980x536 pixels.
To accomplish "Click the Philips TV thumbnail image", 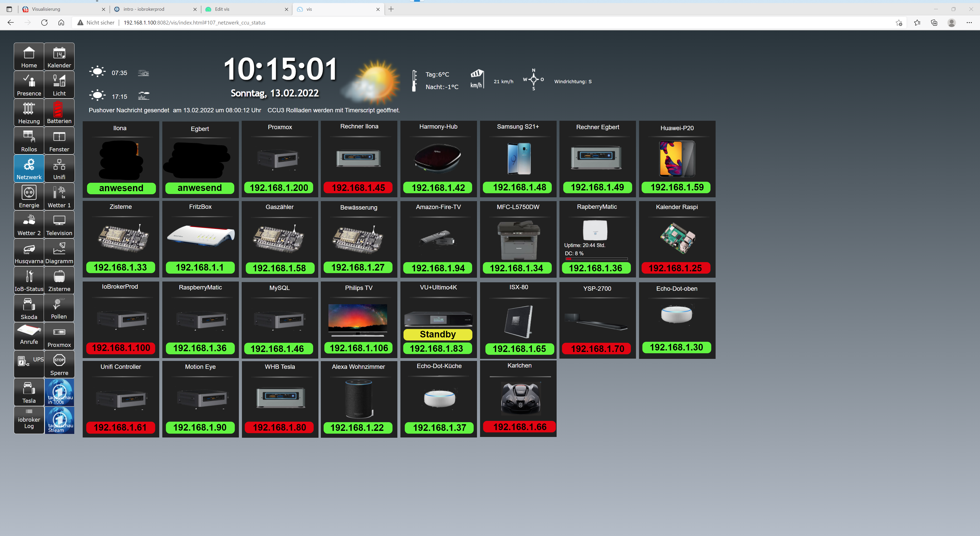I will [358, 319].
